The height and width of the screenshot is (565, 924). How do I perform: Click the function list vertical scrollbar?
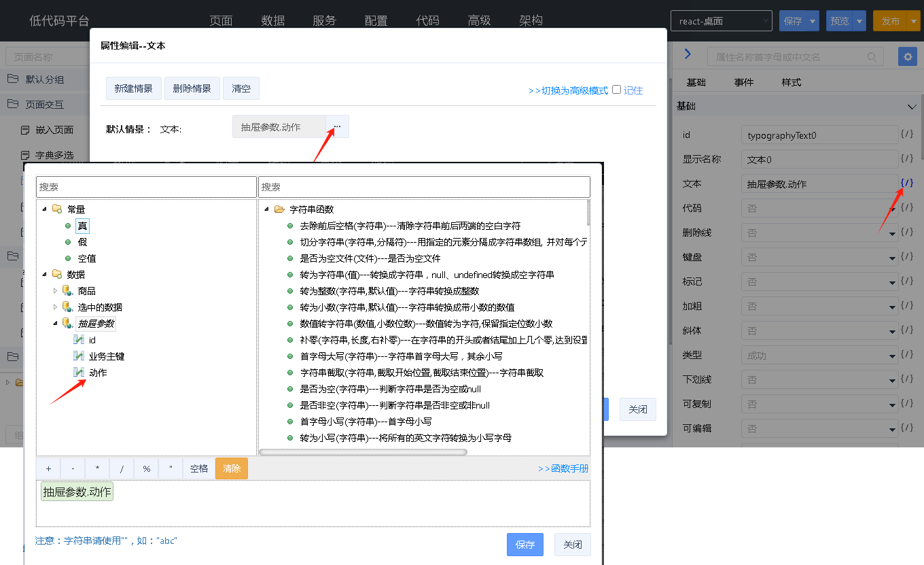pos(588,212)
